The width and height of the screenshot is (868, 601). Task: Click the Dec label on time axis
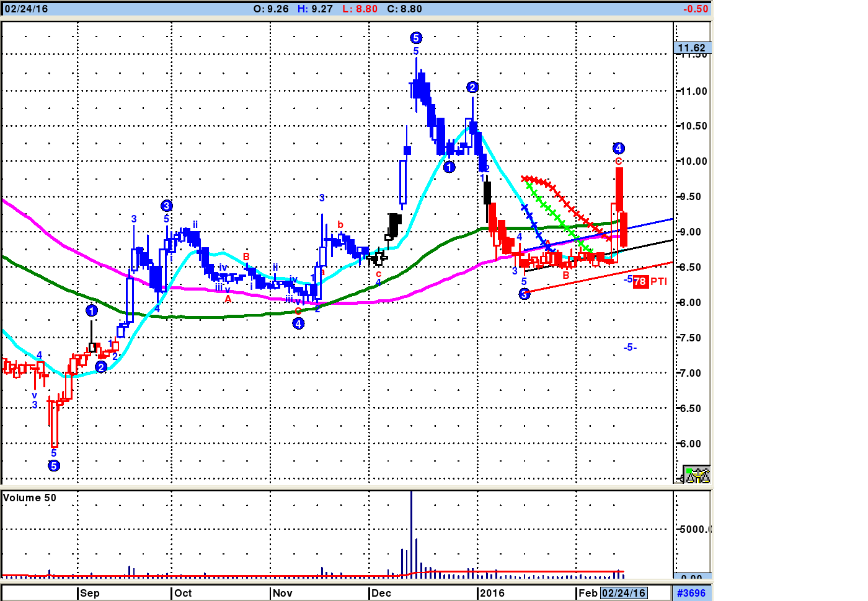(x=381, y=593)
